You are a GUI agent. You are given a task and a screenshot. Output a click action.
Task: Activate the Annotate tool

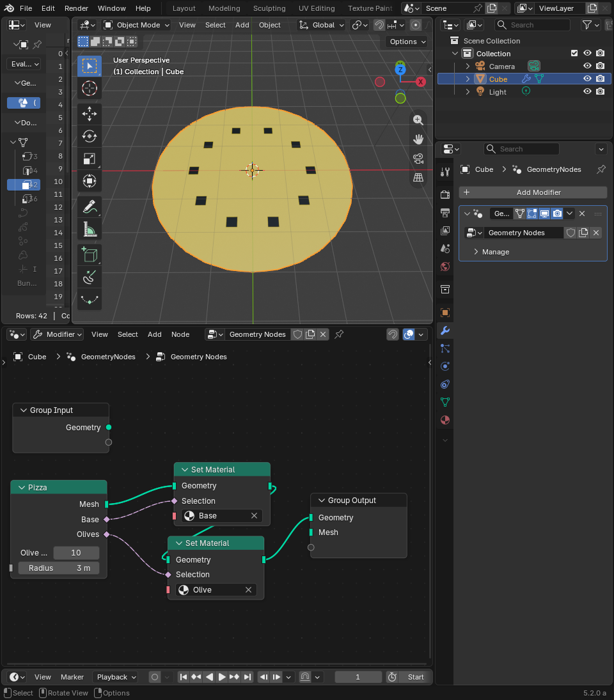tap(90, 206)
